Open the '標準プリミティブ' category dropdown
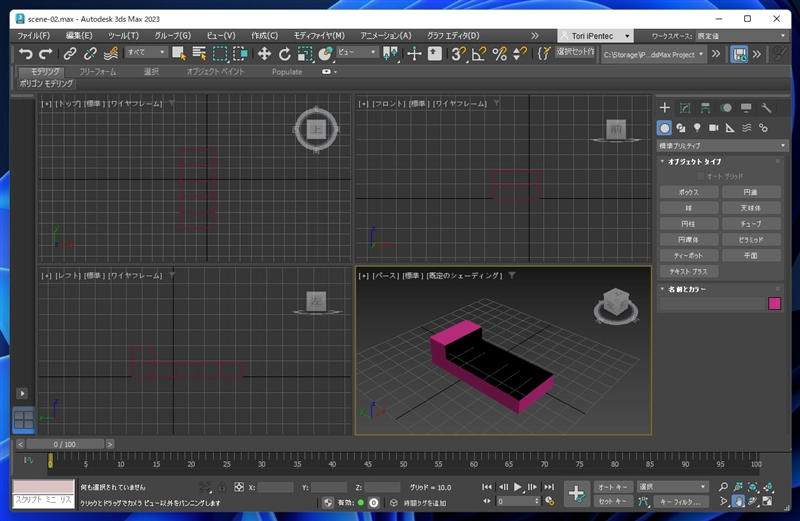800x521 pixels. [x=721, y=145]
